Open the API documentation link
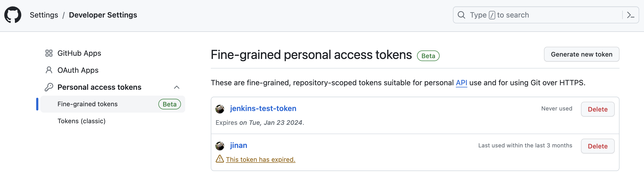 point(461,83)
